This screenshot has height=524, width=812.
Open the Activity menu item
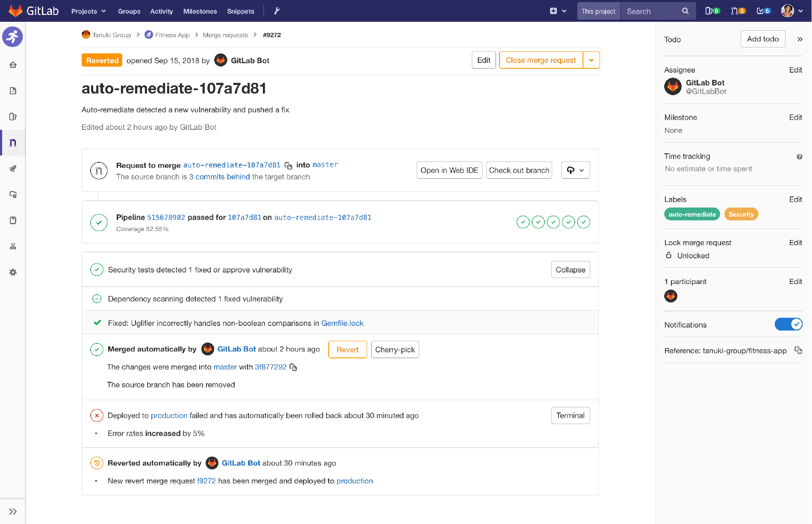(x=162, y=11)
